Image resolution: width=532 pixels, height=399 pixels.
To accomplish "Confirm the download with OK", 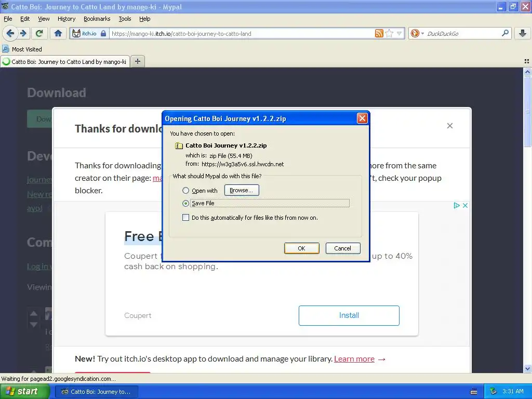I will tap(302, 248).
